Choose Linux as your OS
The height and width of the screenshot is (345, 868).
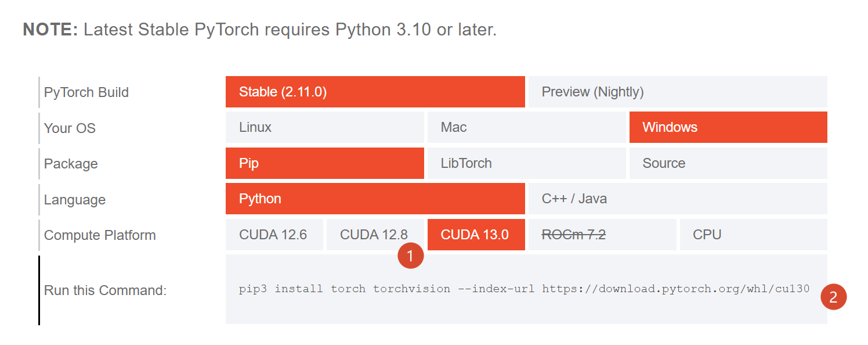(324, 127)
